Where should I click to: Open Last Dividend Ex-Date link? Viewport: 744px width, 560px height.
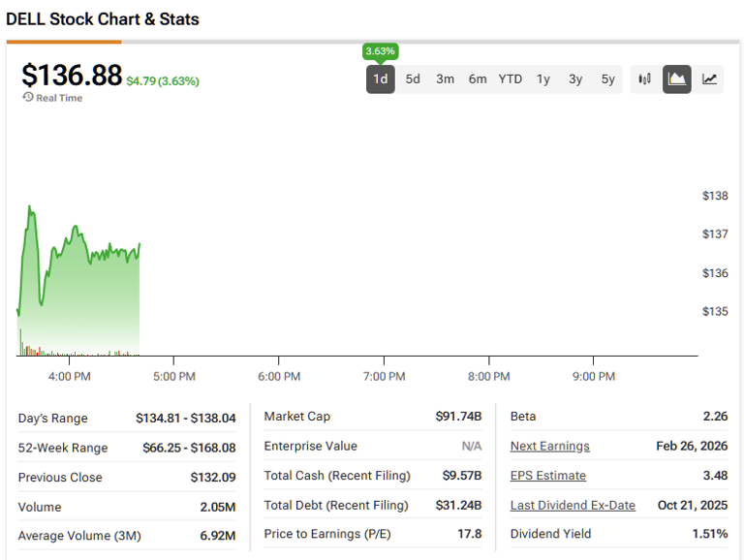point(573,506)
